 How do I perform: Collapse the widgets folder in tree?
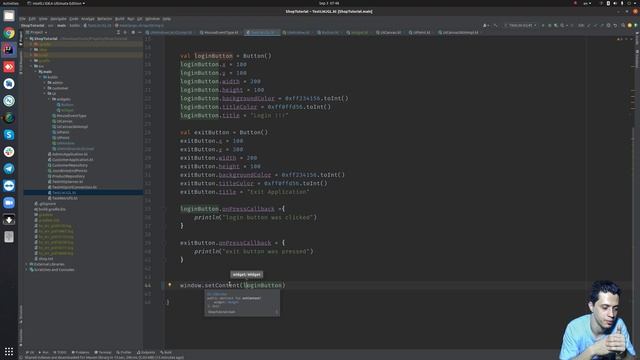(49, 99)
